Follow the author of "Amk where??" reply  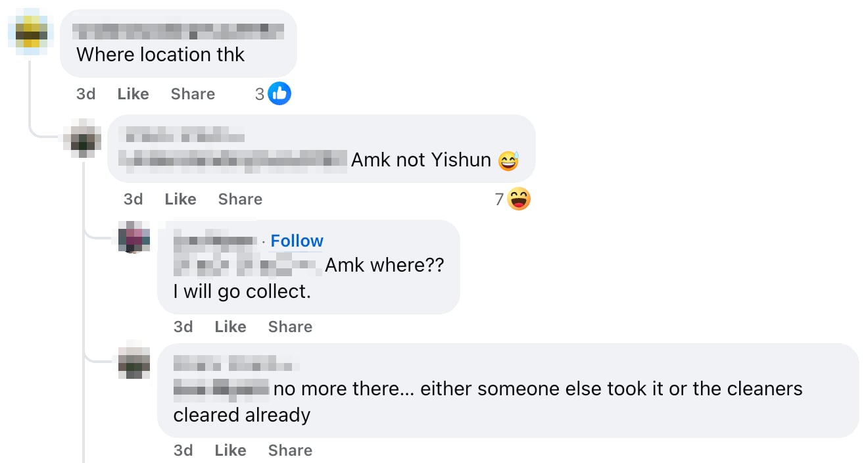[297, 241]
